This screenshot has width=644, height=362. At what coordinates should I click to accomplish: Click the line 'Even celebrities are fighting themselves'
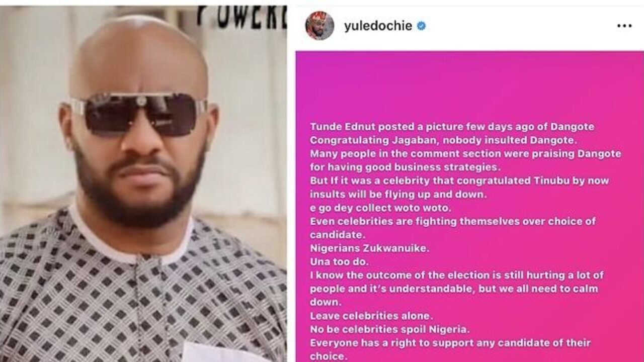[453, 221]
